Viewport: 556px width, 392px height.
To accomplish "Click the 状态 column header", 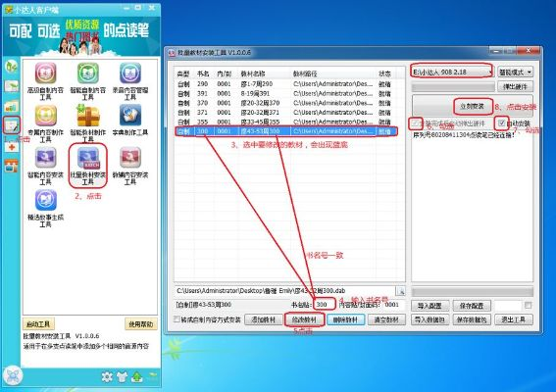I will point(384,73).
